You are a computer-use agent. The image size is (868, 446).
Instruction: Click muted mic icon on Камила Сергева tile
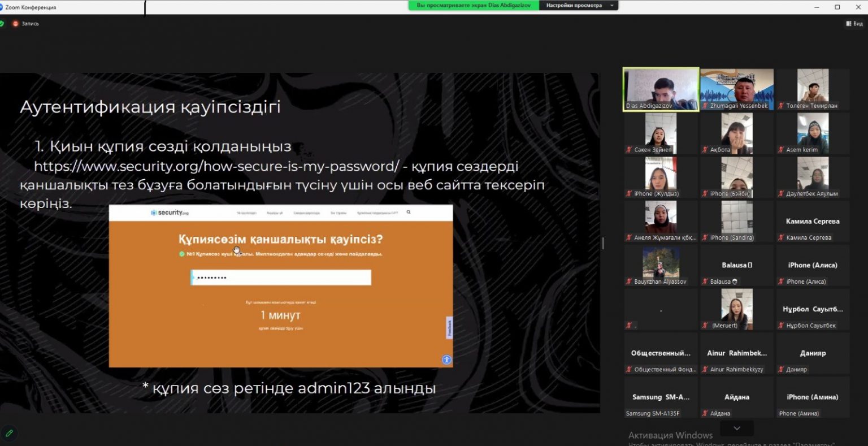[780, 238]
